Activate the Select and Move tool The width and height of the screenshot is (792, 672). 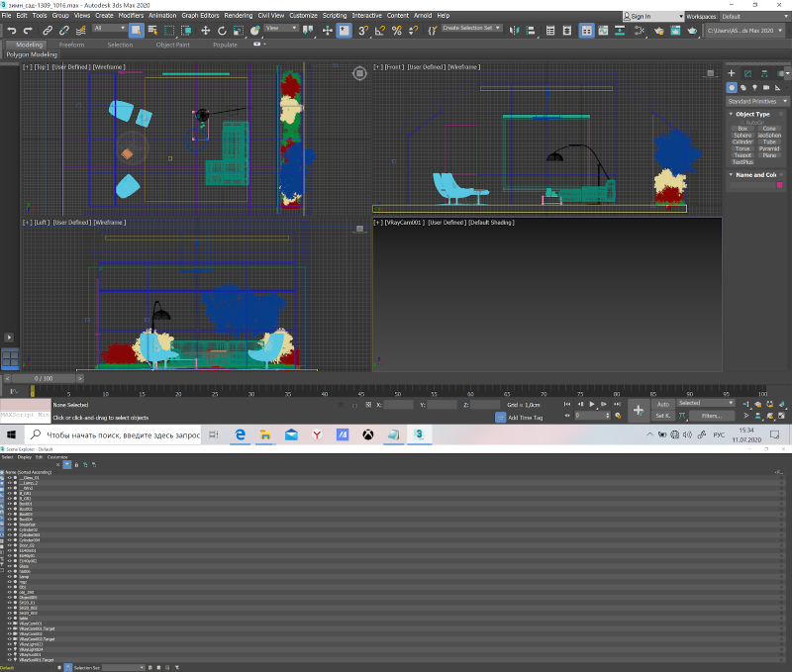206,31
